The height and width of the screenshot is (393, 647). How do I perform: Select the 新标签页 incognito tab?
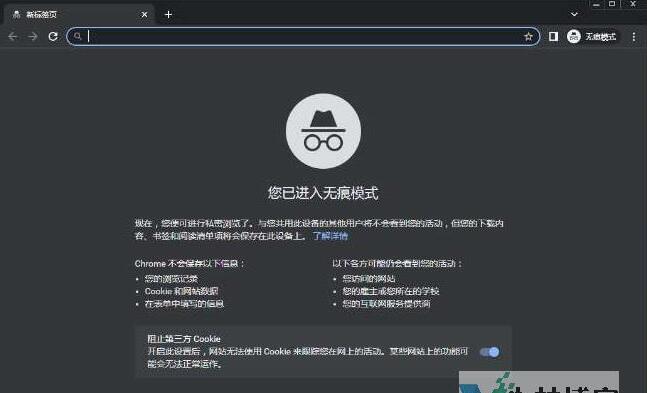tap(78, 14)
